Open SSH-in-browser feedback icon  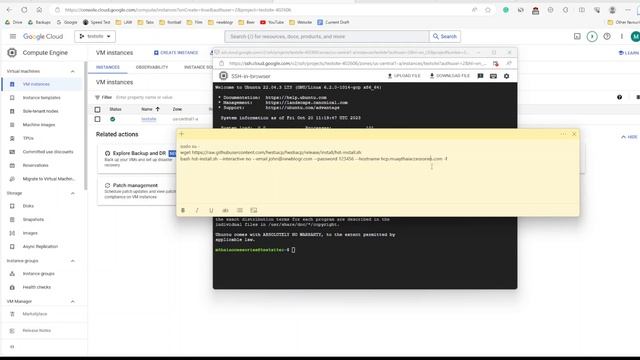point(480,76)
